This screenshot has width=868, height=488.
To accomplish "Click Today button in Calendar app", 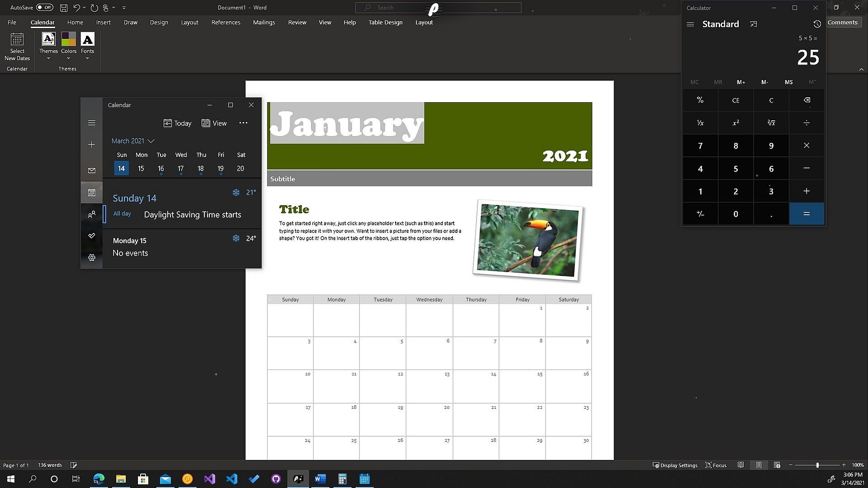I will (x=177, y=123).
